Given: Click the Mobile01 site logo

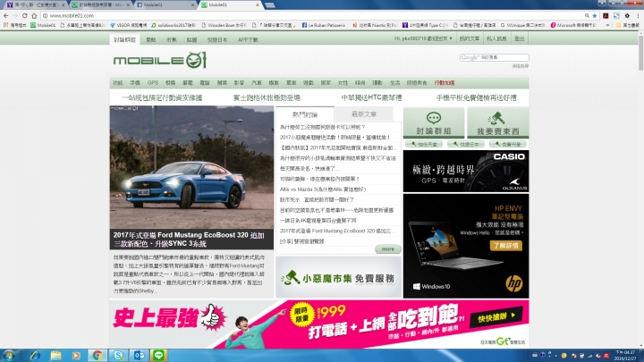Looking at the screenshot, I should coord(160,61).
